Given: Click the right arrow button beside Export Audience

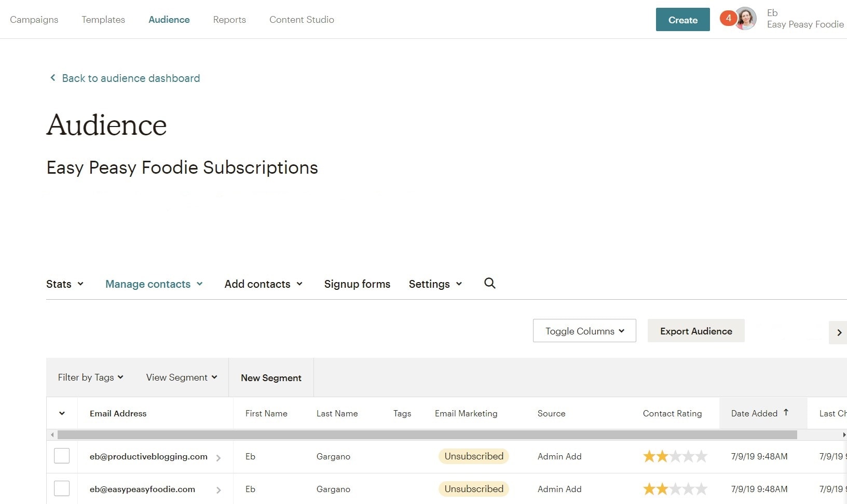Looking at the screenshot, I should (x=839, y=332).
